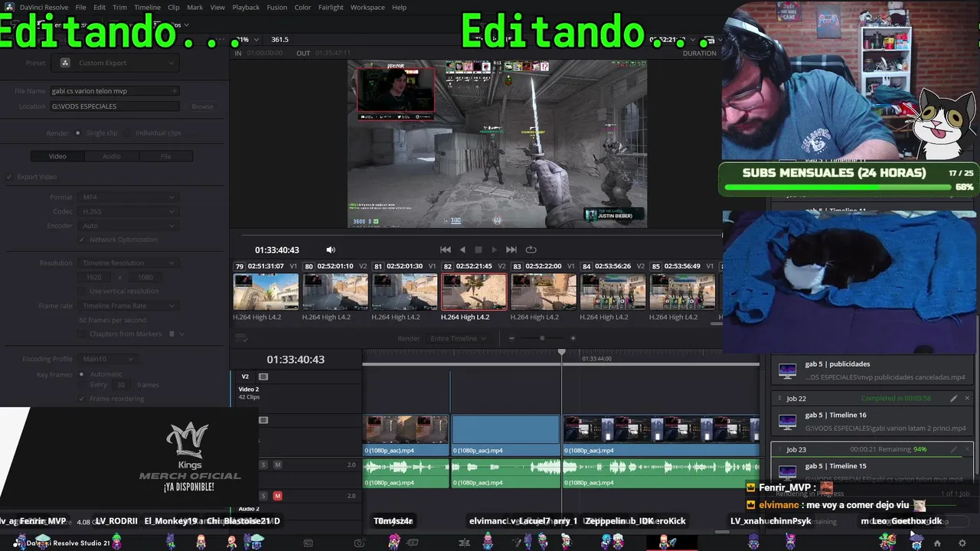
Task: Click the play reverse button
Action: pyautogui.click(x=462, y=249)
